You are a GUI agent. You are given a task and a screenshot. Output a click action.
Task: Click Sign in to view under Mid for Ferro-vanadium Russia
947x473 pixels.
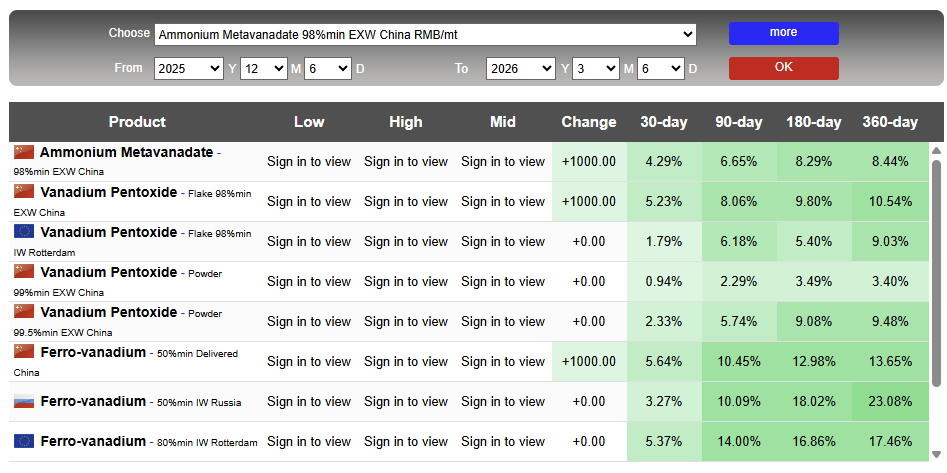point(503,401)
